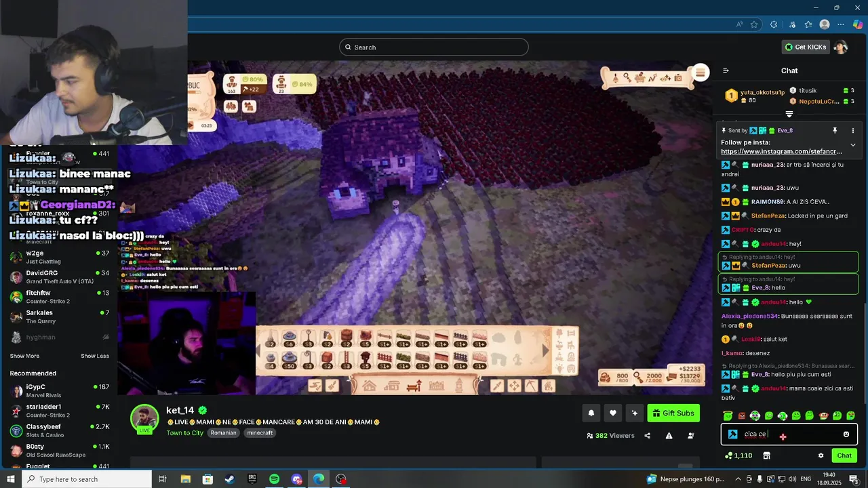The width and height of the screenshot is (868, 488).
Task: Click Show Less in the sidebar
Action: (95, 356)
